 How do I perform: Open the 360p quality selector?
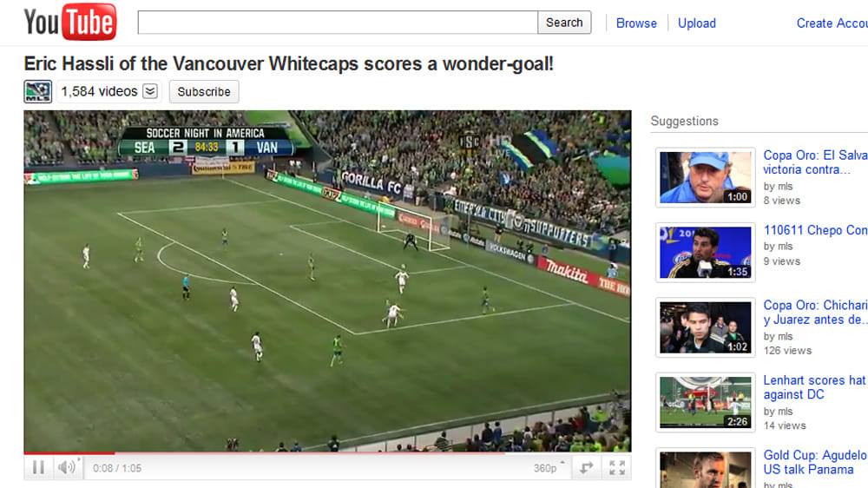[549, 468]
